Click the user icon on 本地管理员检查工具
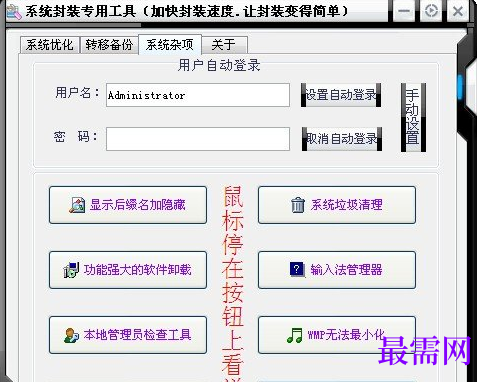The width and height of the screenshot is (490, 382). [x=71, y=335]
